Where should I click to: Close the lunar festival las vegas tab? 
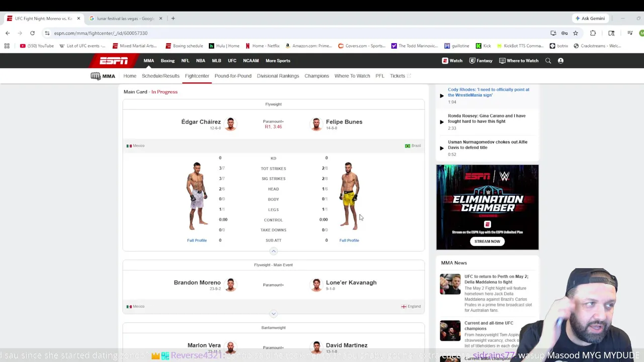(160, 19)
